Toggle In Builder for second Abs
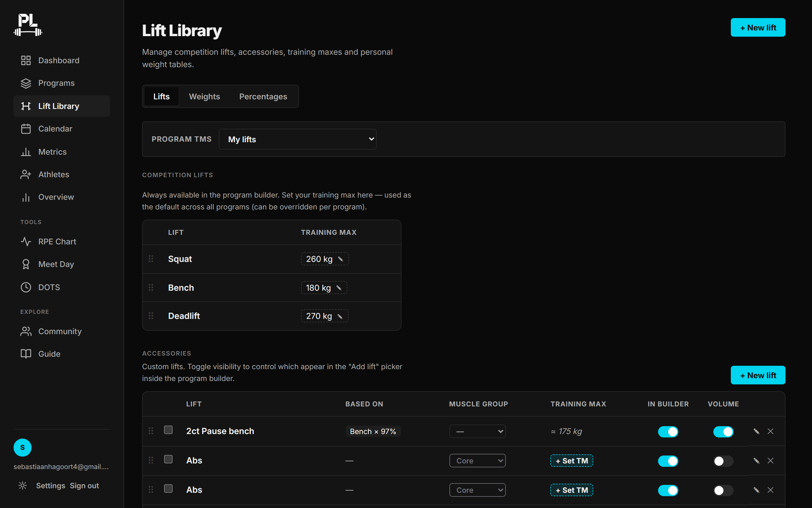Image resolution: width=812 pixels, height=508 pixels. (x=668, y=491)
